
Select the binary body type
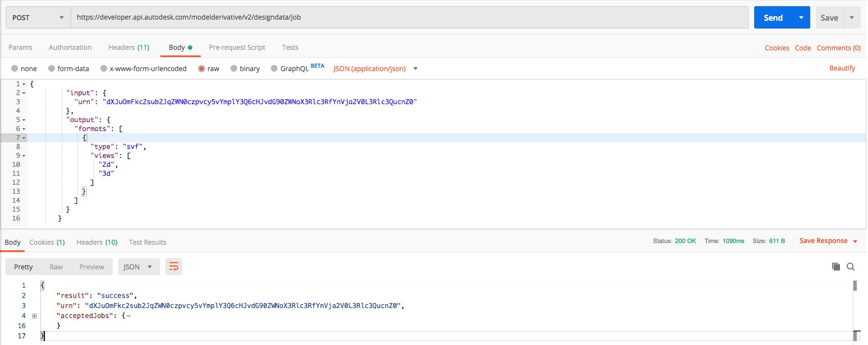tap(245, 69)
